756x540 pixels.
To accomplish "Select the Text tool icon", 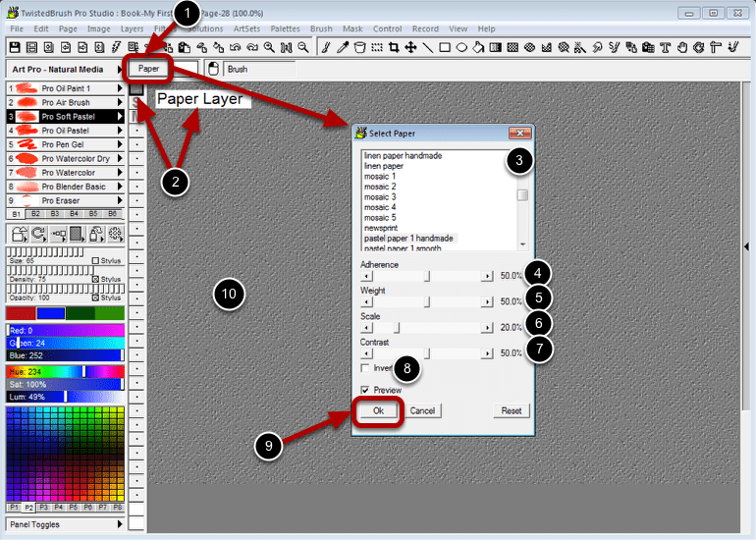I will (x=666, y=47).
